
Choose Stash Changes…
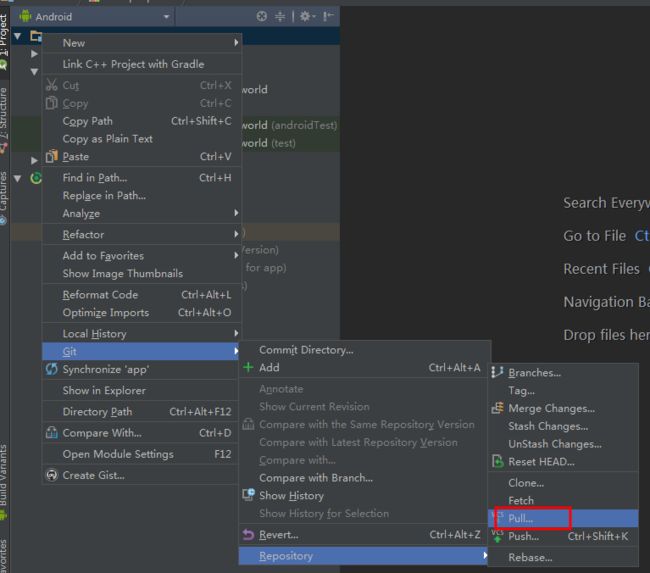click(x=563, y=426)
